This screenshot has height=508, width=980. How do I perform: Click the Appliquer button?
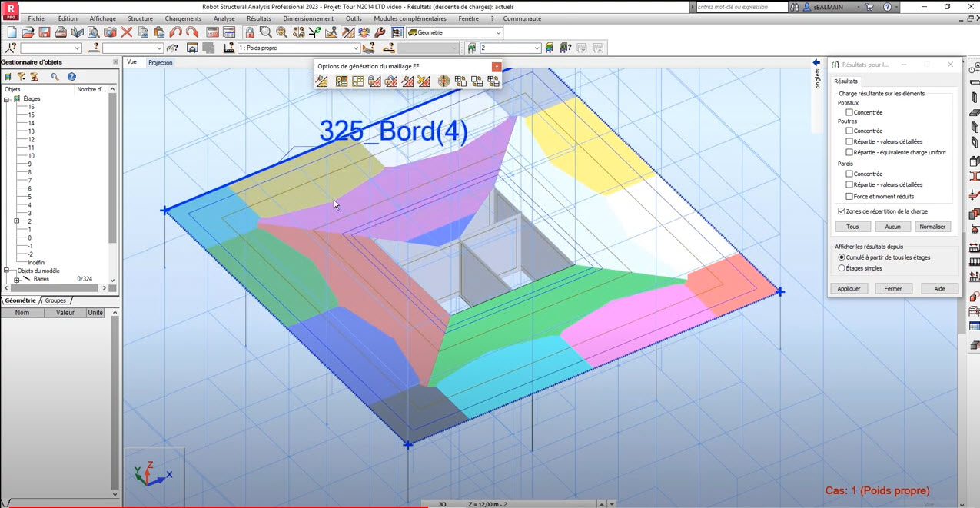pos(849,287)
